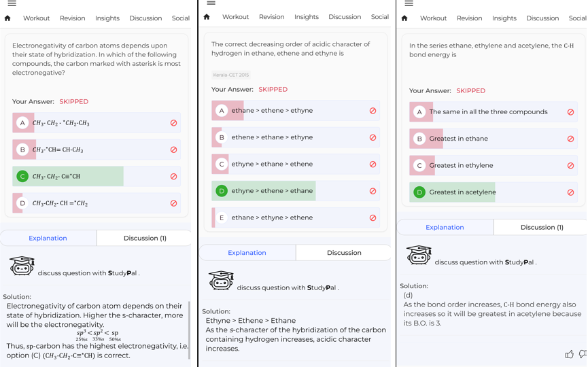Image resolution: width=588 pixels, height=367 pixels.
Task: Go home via middle panel house icon
Action: [207, 17]
